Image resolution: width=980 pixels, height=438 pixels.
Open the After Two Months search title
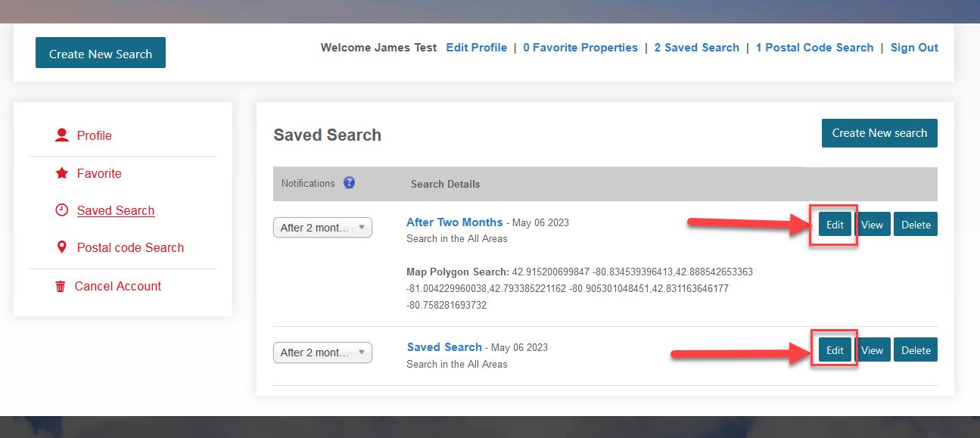454,222
